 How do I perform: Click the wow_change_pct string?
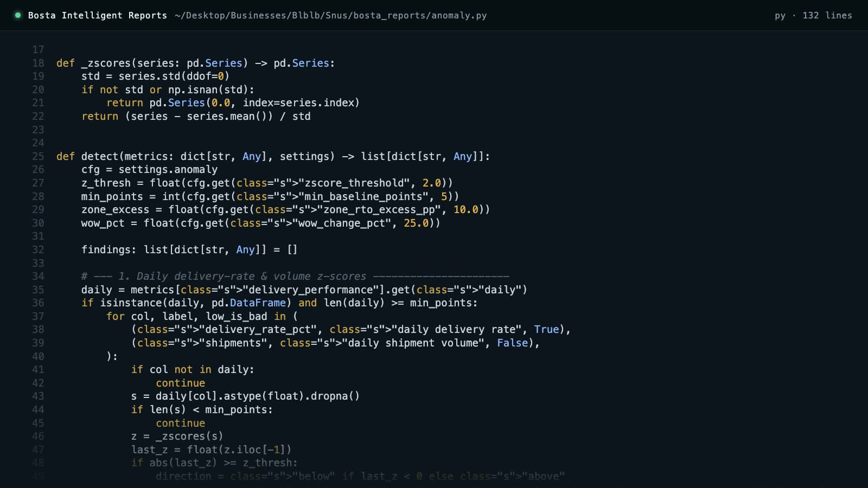(x=342, y=223)
